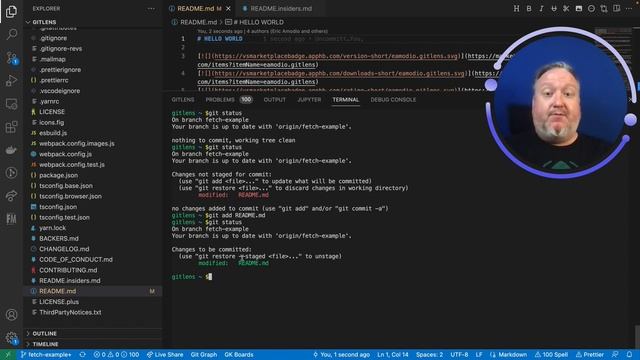Toggle bold formatting in editor toolbar
This screenshot has height=360, width=640.
[529, 8]
